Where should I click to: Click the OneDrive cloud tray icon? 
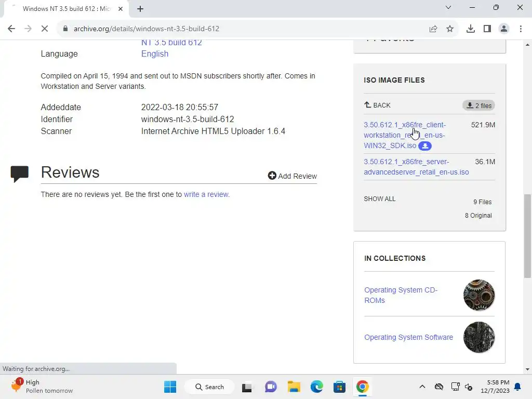point(438,387)
